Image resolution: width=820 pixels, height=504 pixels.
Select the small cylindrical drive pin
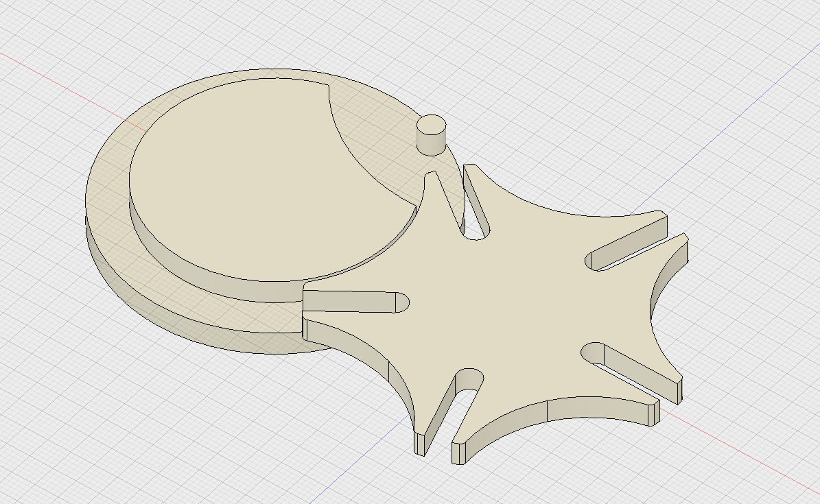(432, 135)
